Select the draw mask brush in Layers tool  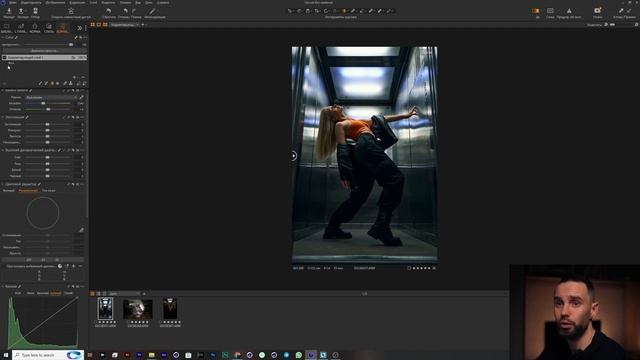[x=40, y=83]
